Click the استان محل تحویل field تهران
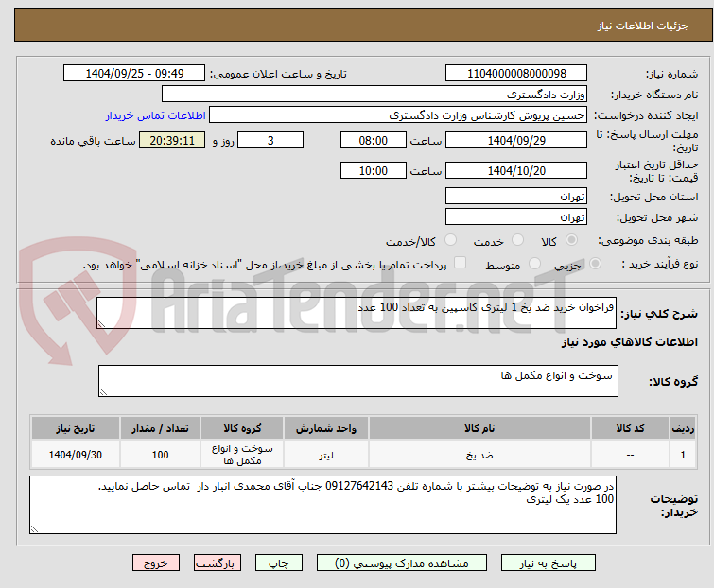 pos(516,196)
